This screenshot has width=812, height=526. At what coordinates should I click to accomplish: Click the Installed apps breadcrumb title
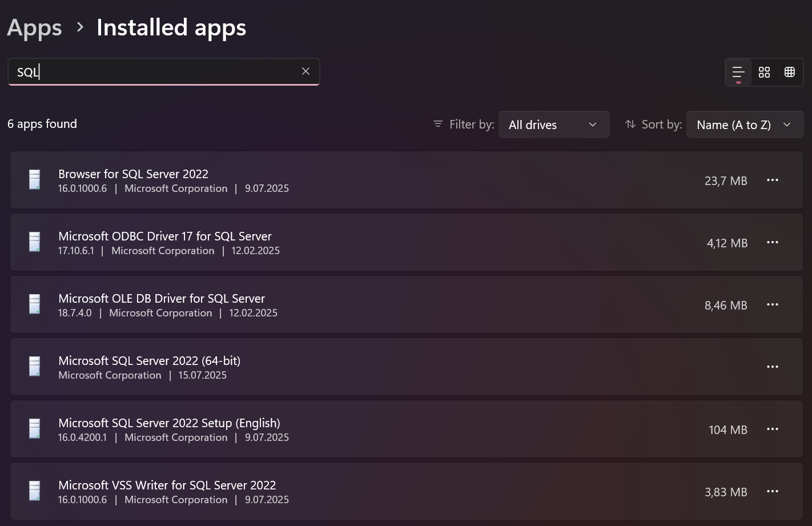point(171,27)
